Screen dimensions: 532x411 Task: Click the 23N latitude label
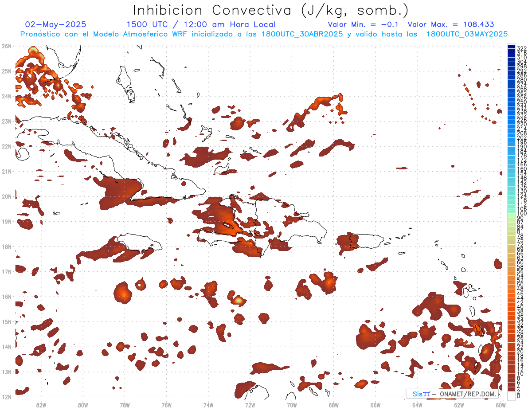coord(6,121)
